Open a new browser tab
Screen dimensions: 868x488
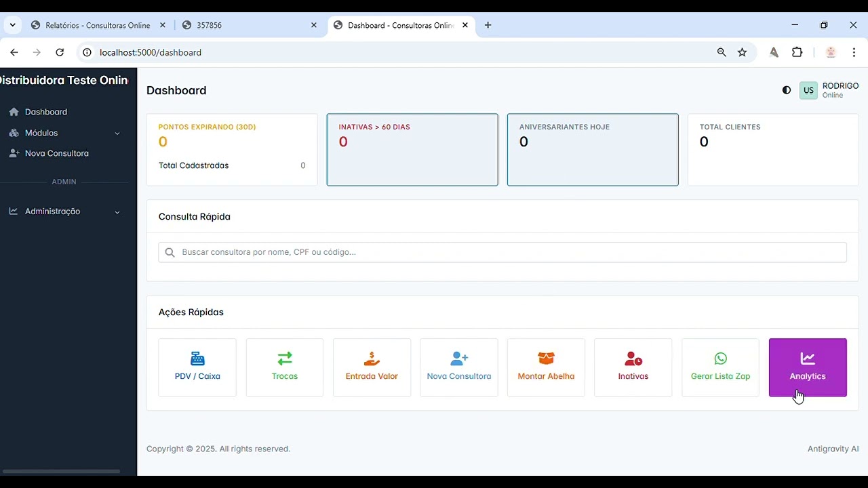click(x=488, y=25)
